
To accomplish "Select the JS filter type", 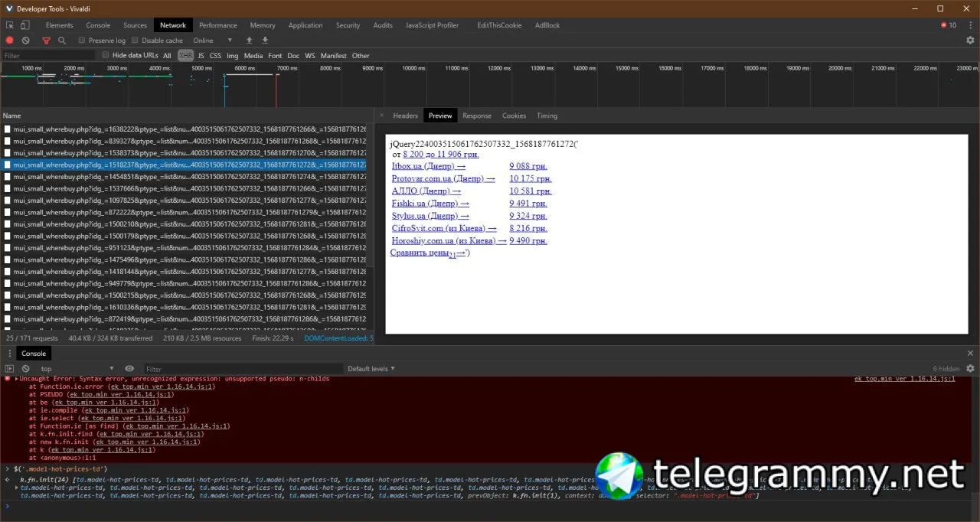I will (x=201, y=56).
